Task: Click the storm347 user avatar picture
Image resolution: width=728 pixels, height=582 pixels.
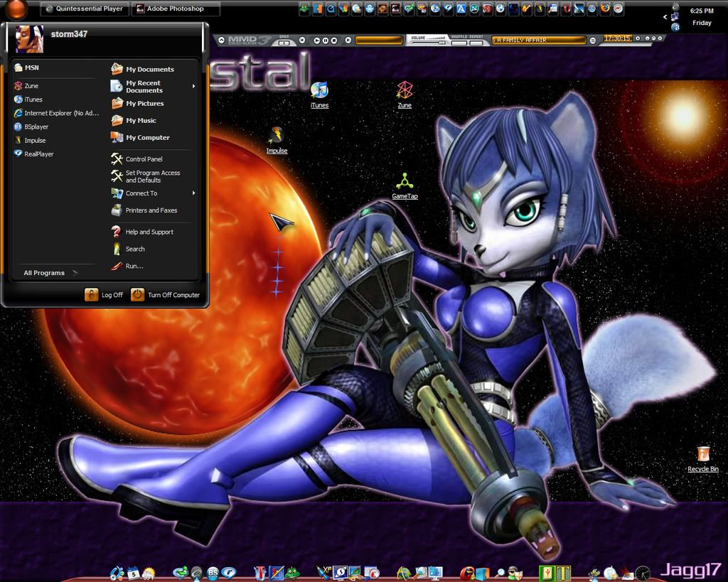Action: point(29,39)
